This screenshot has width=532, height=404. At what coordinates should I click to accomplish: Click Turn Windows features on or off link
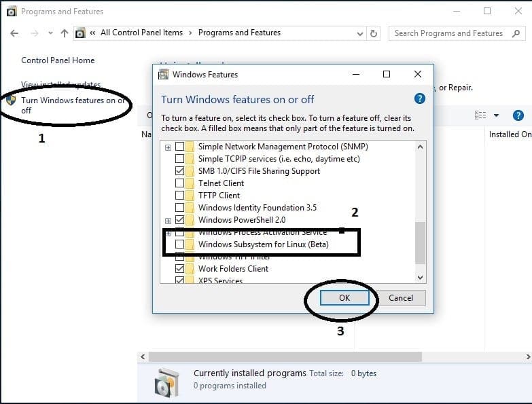[x=73, y=105]
